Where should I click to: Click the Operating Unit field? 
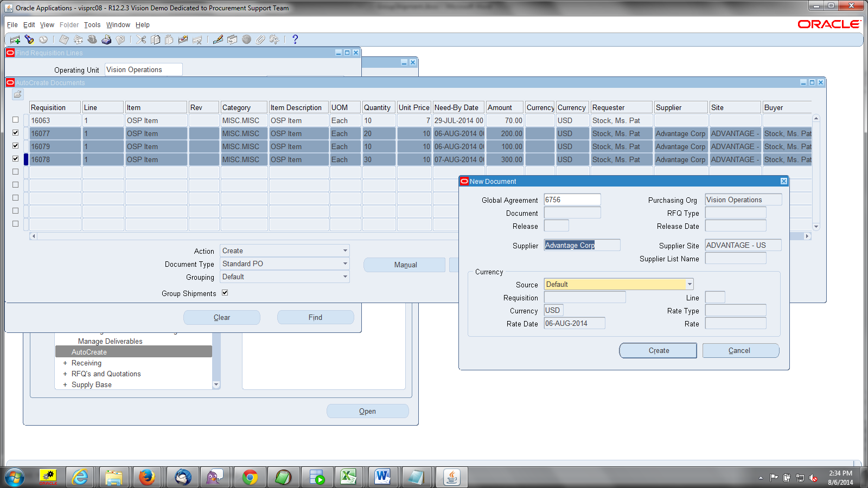pyautogui.click(x=144, y=69)
